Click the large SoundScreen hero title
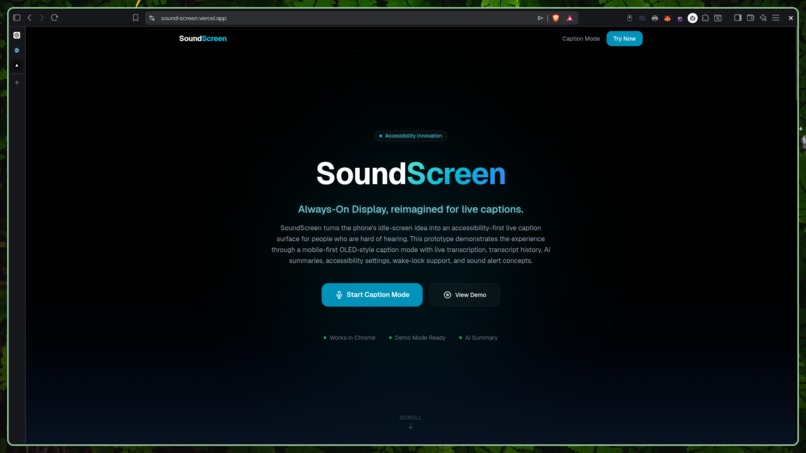 (411, 174)
